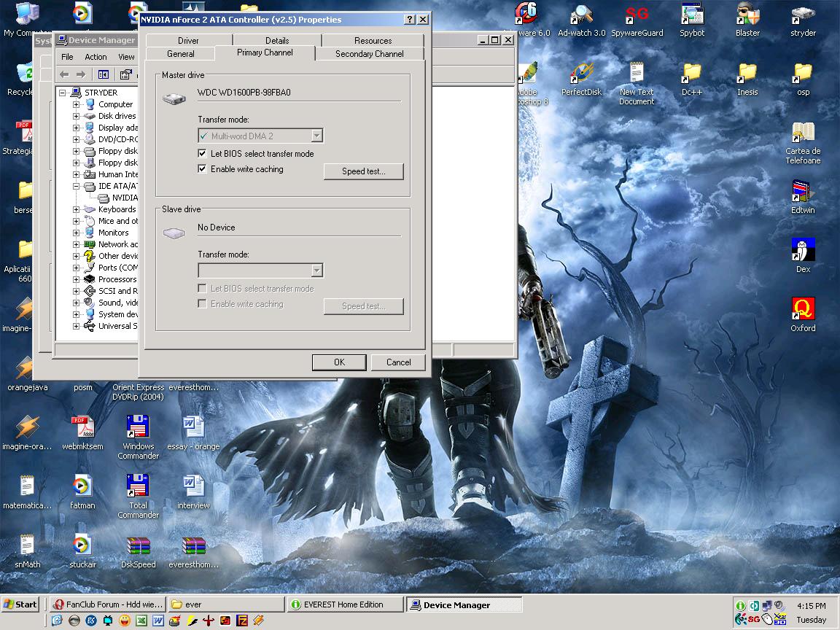This screenshot has height=630, width=840.
Task: Open the Slave drive Transfer mode dropdown
Action: point(316,271)
